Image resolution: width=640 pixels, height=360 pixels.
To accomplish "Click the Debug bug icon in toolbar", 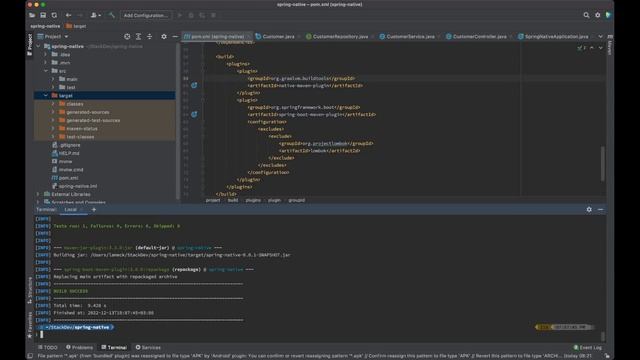I will 191,15.
